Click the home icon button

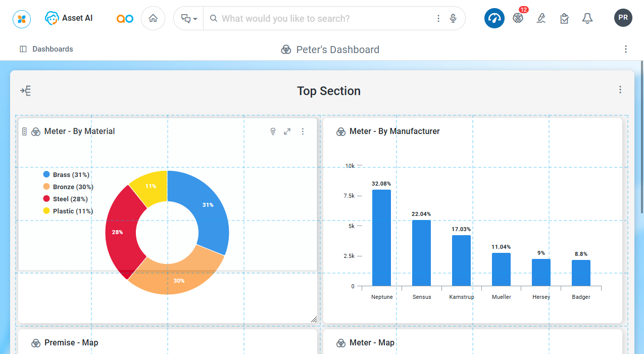[x=153, y=18]
